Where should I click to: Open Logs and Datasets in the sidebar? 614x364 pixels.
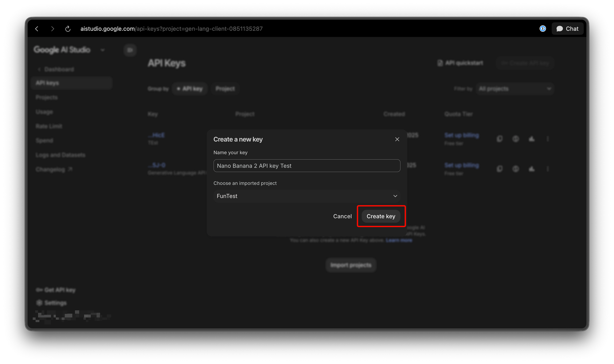[x=60, y=155]
